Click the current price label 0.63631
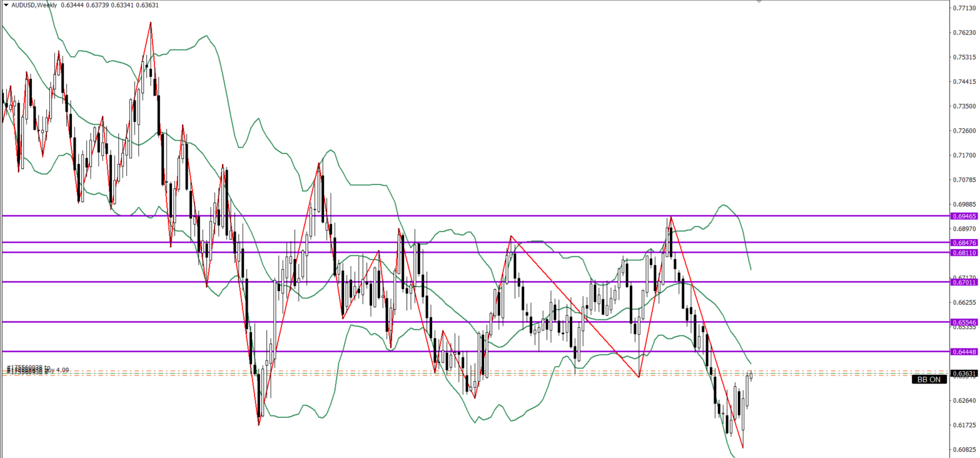Screen dimensions: 980x458 [x=964, y=374]
